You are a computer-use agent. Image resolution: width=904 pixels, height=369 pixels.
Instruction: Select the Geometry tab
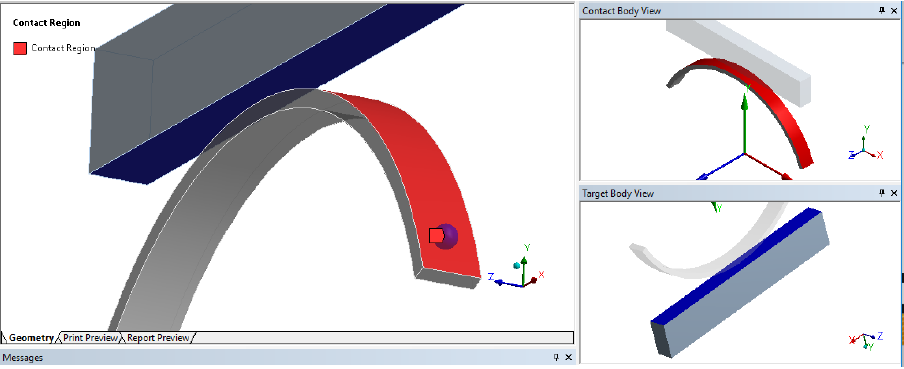pos(31,338)
